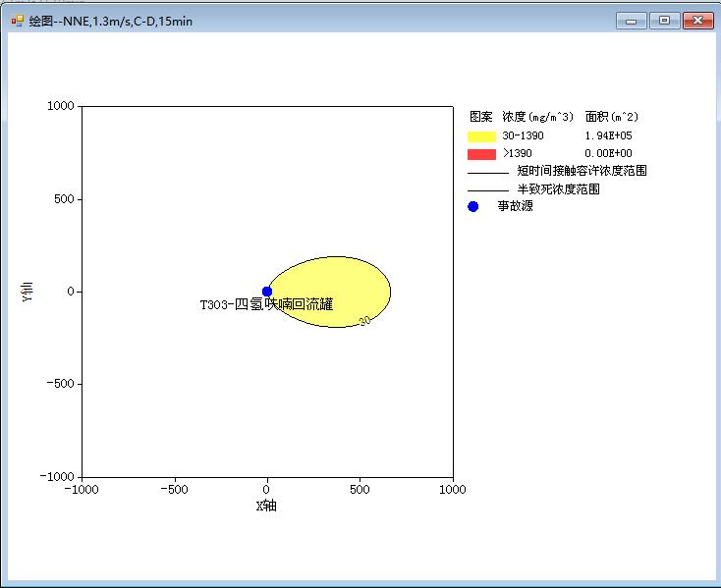This screenshot has height=588, width=721.
Task: Maximize the 绘图 window
Action: pos(664,21)
